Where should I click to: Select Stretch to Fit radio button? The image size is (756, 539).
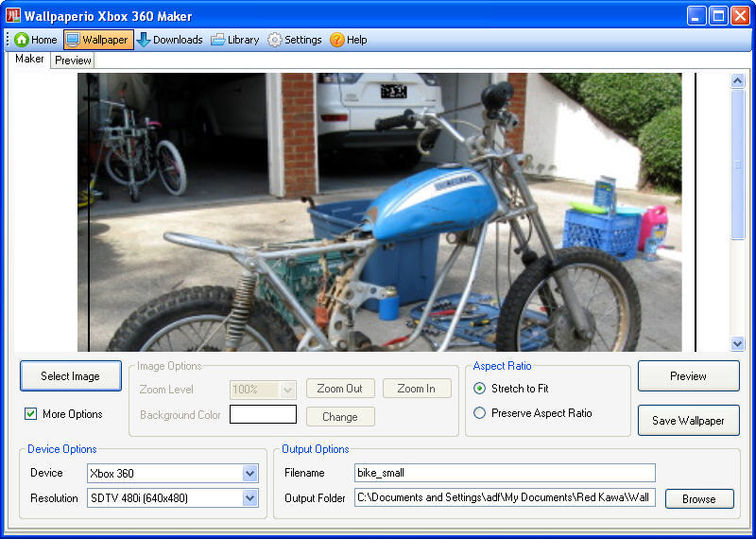[x=480, y=389]
